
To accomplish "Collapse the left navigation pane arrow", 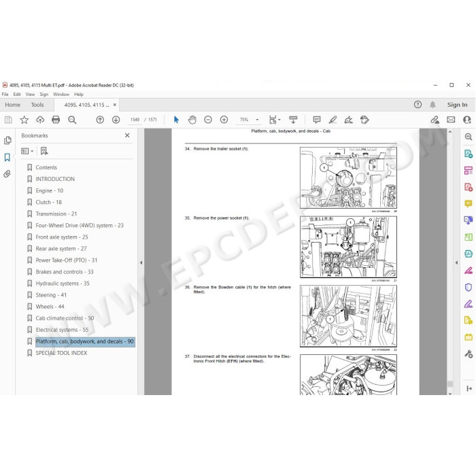I will 141,262.
